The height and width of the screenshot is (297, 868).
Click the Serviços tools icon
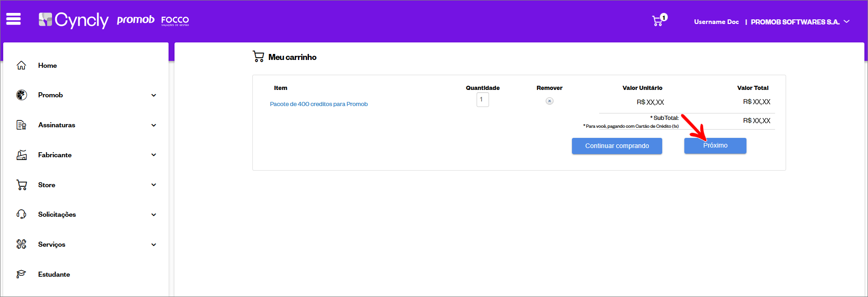click(21, 244)
